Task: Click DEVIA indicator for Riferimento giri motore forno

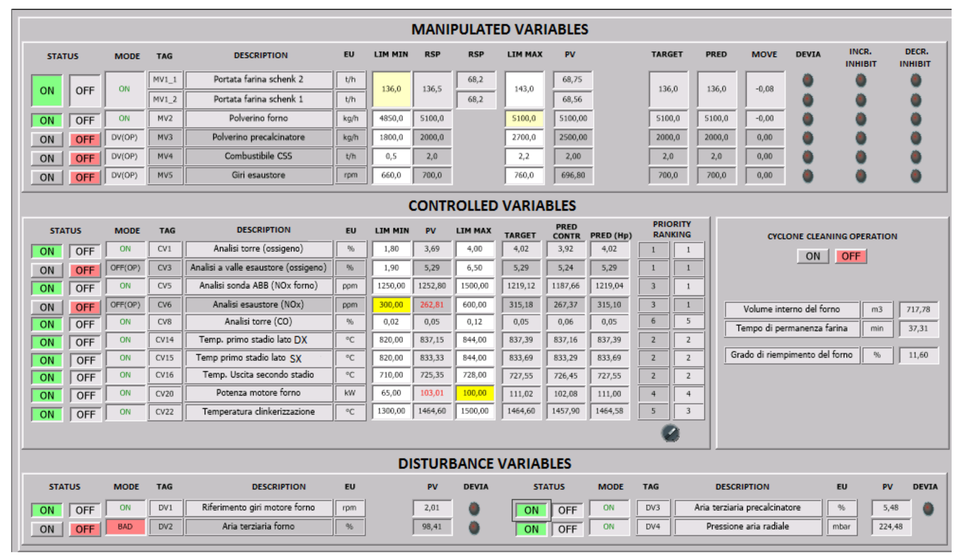Action: point(474,508)
